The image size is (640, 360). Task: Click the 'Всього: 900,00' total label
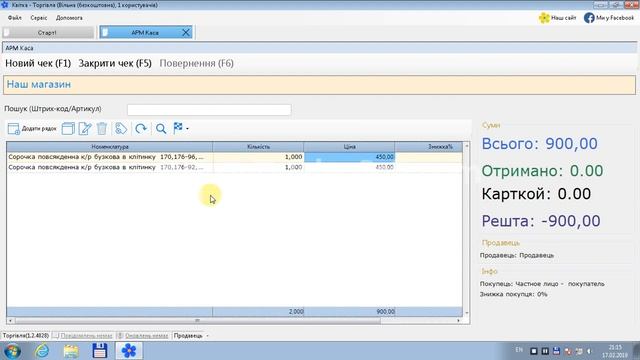(540, 144)
